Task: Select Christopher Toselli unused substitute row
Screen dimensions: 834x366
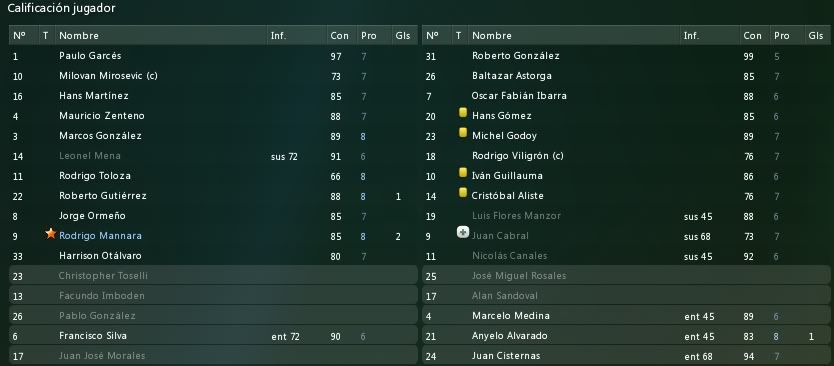Action: click(213, 276)
